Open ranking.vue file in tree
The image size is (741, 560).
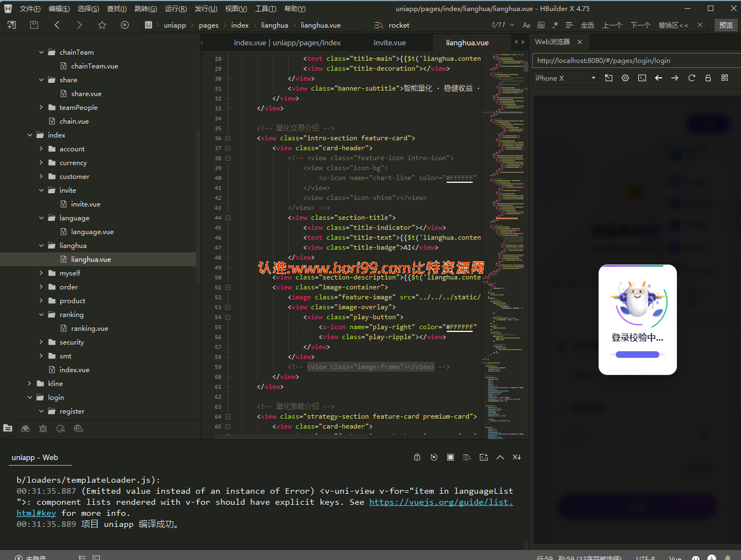pyautogui.click(x=89, y=329)
